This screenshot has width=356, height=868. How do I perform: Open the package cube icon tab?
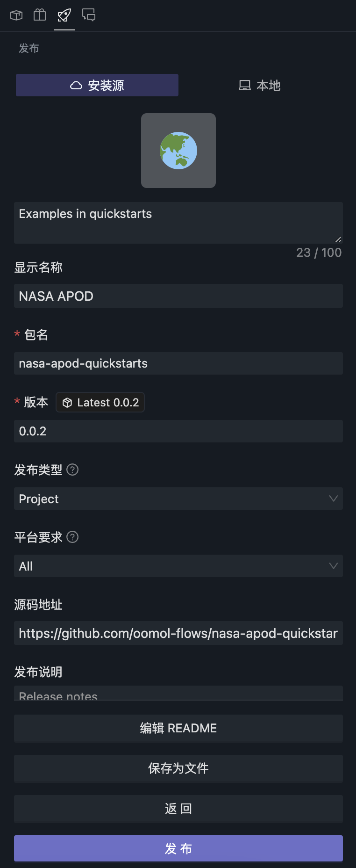(16, 15)
